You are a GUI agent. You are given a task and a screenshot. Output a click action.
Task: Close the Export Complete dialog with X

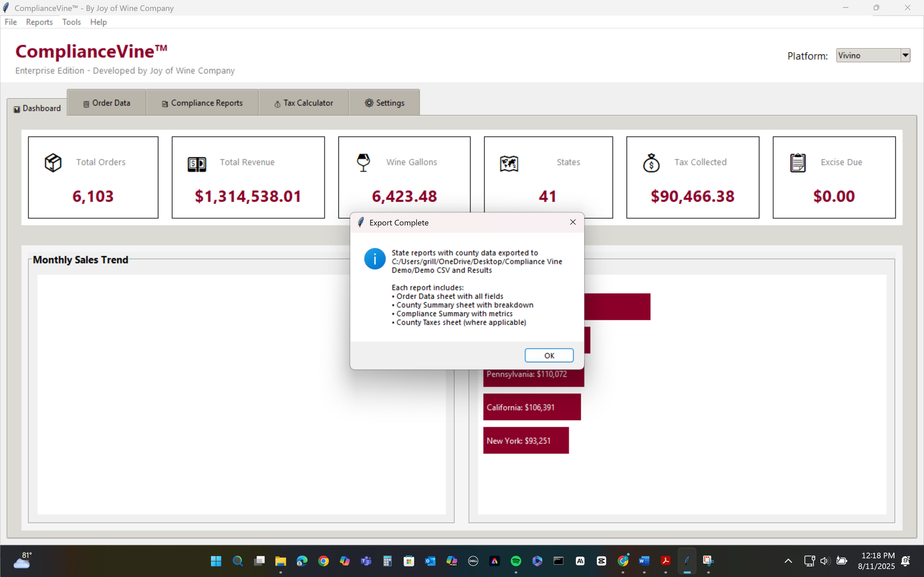573,222
